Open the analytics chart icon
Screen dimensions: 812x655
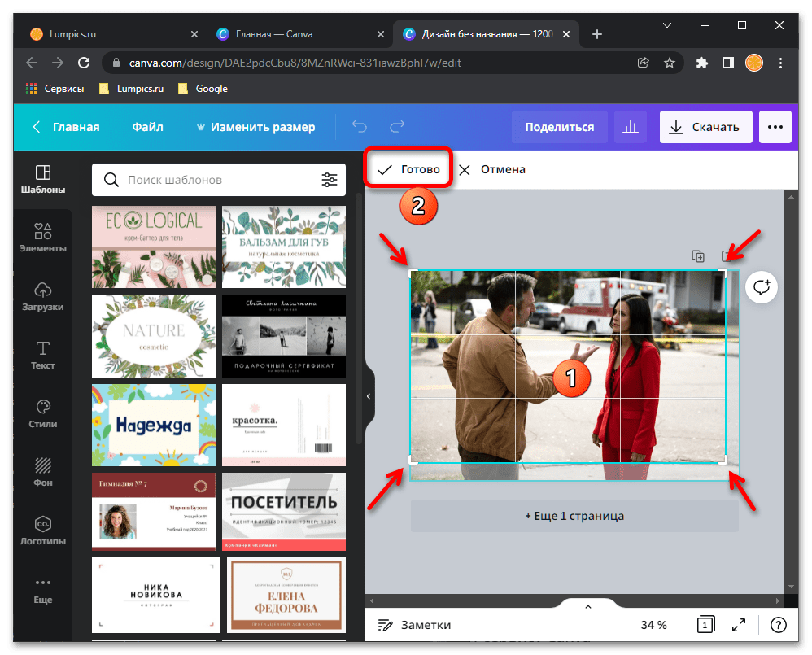(630, 127)
